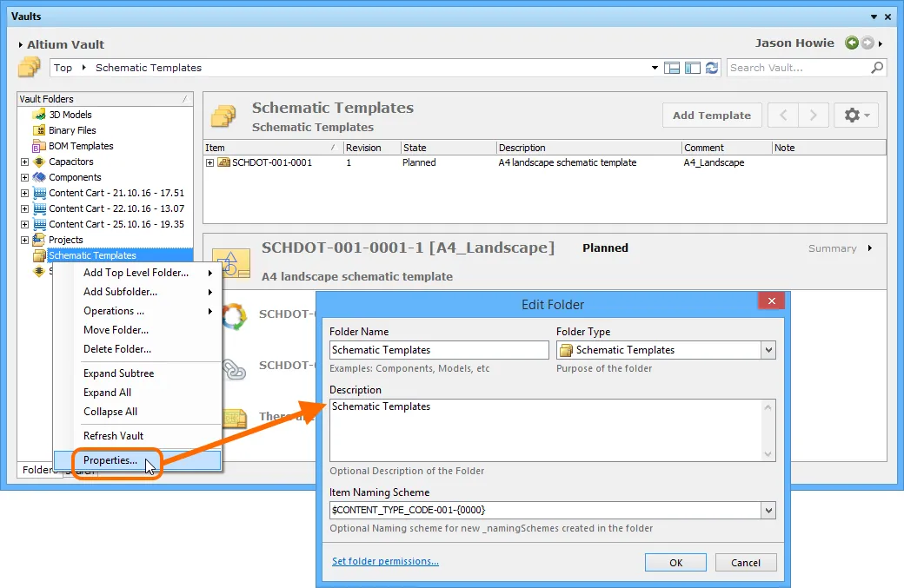Image resolution: width=904 pixels, height=588 pixels.
Task: Select the Schematic Templates tree folder
Action: [92, 255]
